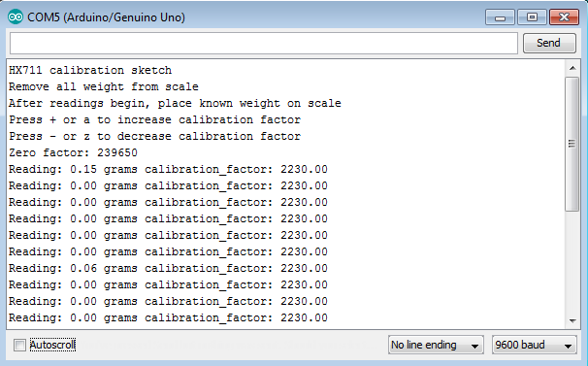Viewport: 588px width, 366px height.
Task: Click the Send button
Action: tap(549, 43)
